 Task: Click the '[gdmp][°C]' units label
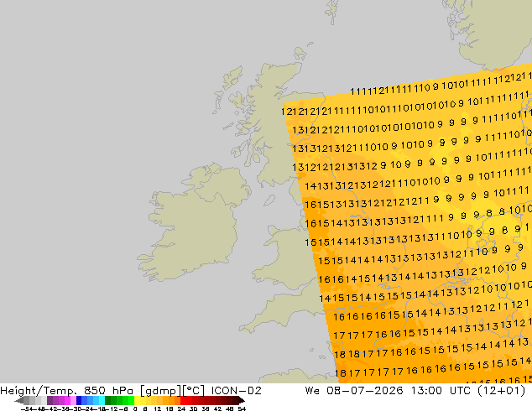point(172,391)
